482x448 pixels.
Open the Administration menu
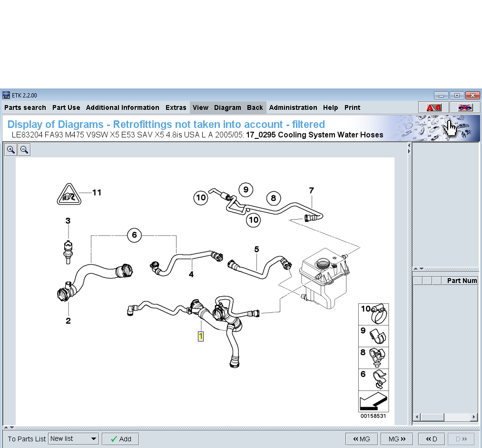[x=293, y=107]
